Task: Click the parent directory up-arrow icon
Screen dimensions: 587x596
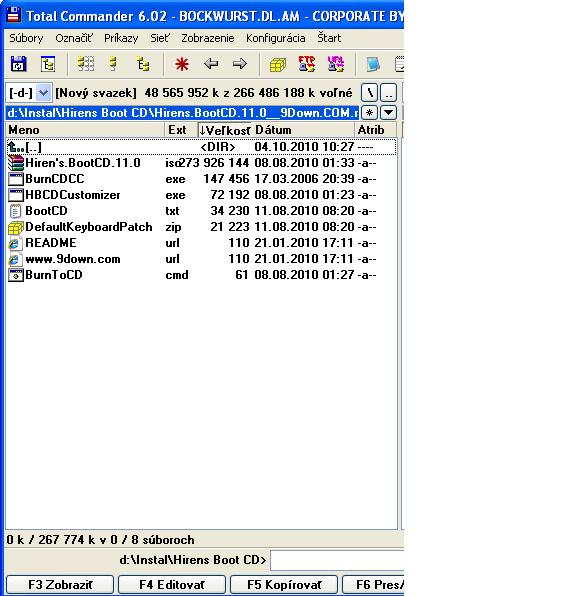Action: click(16, 147)
